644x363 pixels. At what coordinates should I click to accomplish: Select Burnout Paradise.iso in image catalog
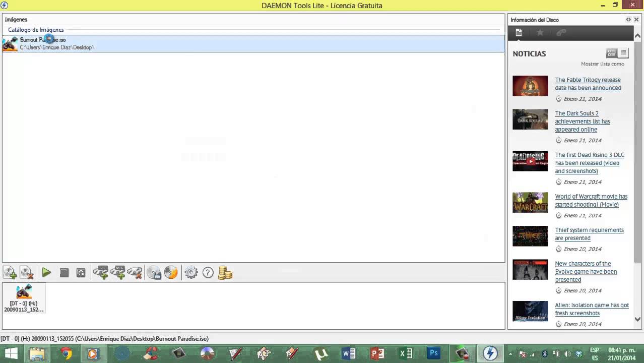pos(253,43)
